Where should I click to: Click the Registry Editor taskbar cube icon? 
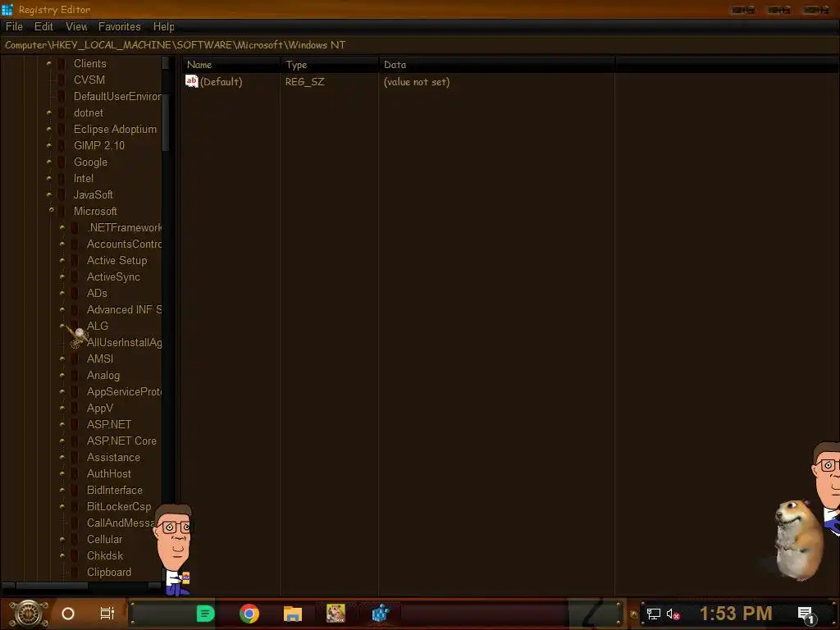(x=380, y=614)
